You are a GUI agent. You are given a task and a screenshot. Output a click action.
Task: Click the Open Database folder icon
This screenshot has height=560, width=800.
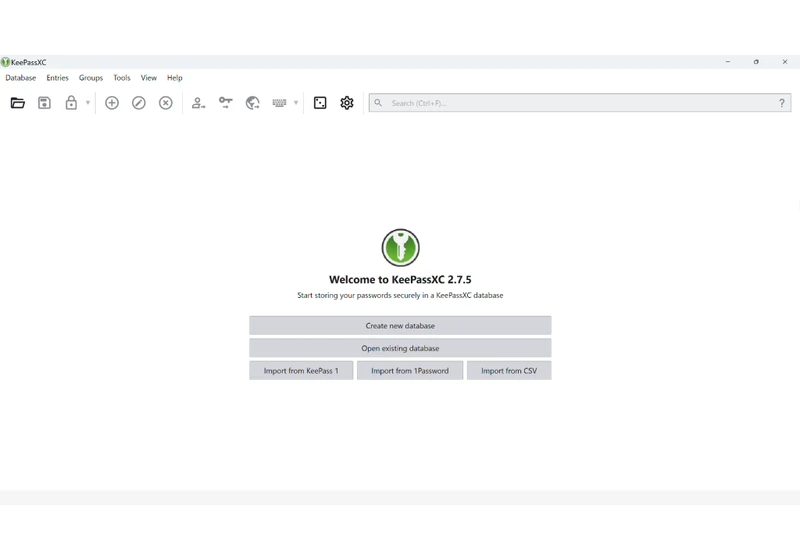point(17,103)
